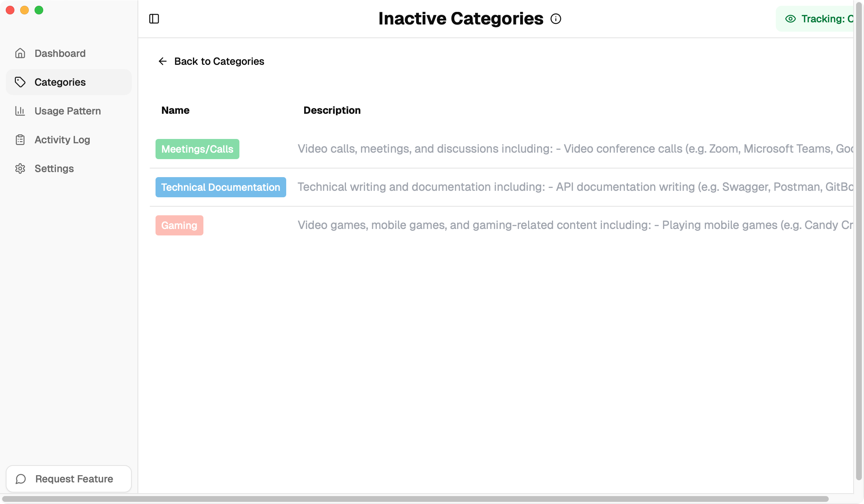Go back using Back to Categories
This screenshot has width=864, height=504.
211,61
